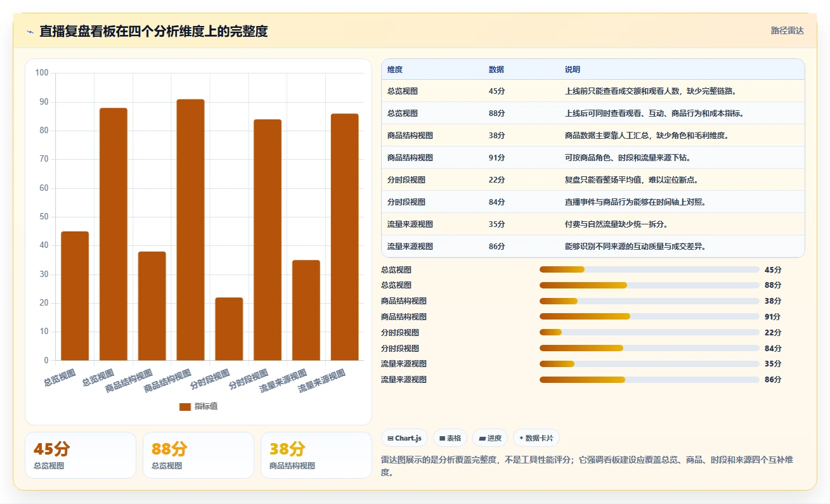This screenshot has height=504, width=830.
Task: Click the chart bar with value 35
Action: point(306,311)
